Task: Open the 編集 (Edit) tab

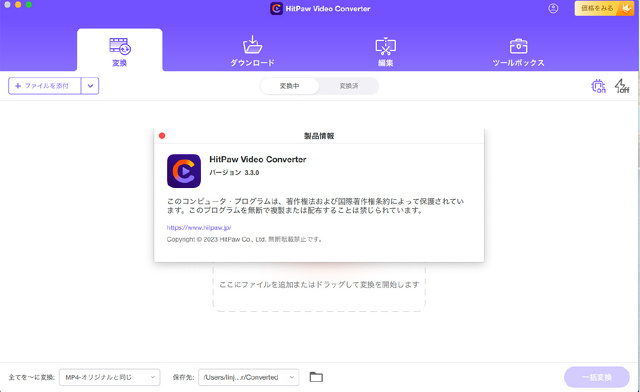Action: (385, 51)
